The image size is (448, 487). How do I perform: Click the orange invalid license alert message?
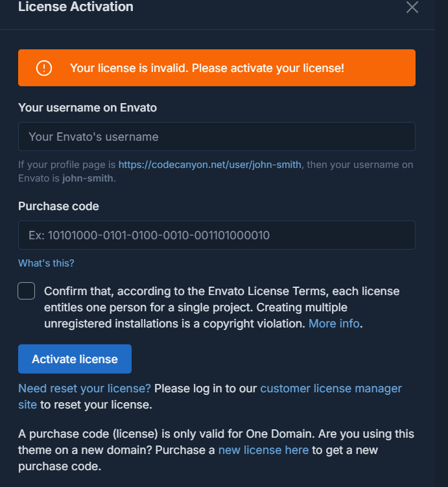click(x=217, y=67)
